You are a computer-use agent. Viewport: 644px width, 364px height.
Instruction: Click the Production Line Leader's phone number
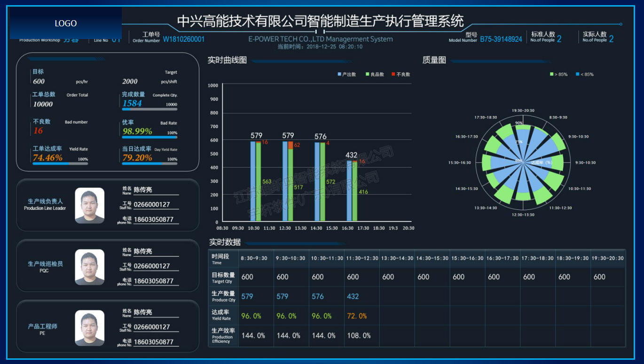tap(154, 219)
